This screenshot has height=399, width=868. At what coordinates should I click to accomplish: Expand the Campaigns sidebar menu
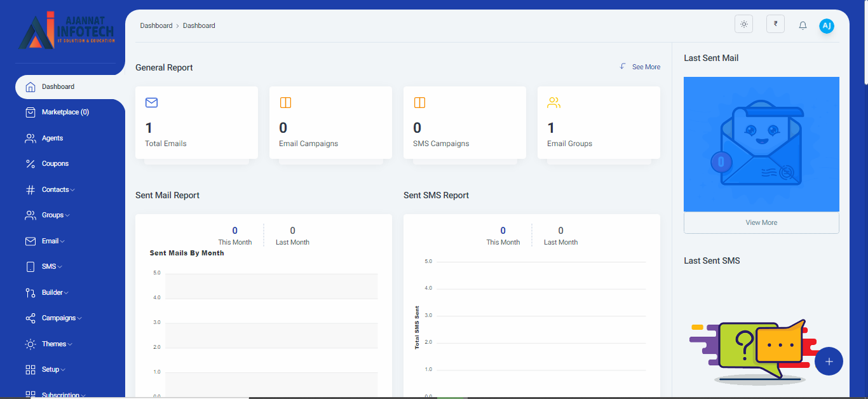61,318
